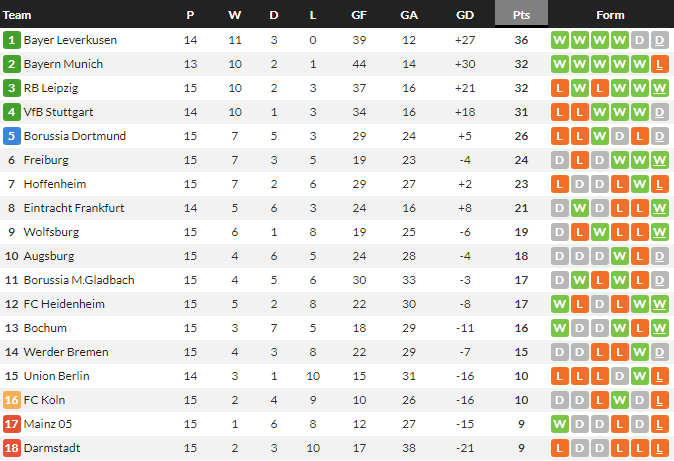The image size is (674, 461).
Task: Click the Form column header
Action: (610, 15)
